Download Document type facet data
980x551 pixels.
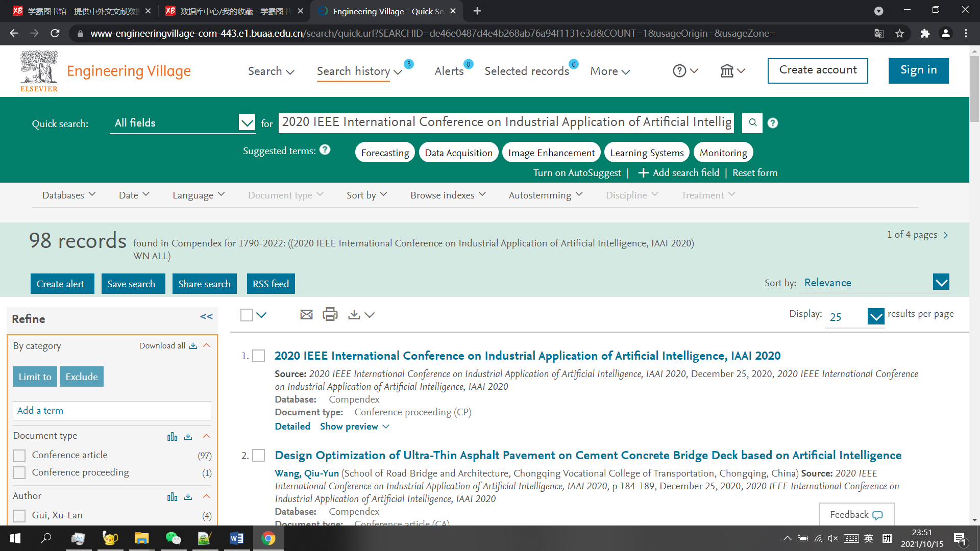click(x=188, y=437)
